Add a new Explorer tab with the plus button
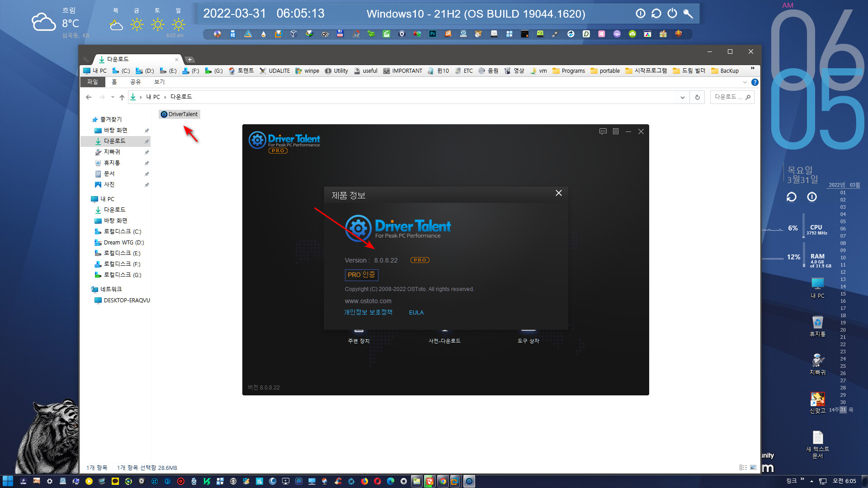This screenshot has width=868, height=488. point(190,60)
